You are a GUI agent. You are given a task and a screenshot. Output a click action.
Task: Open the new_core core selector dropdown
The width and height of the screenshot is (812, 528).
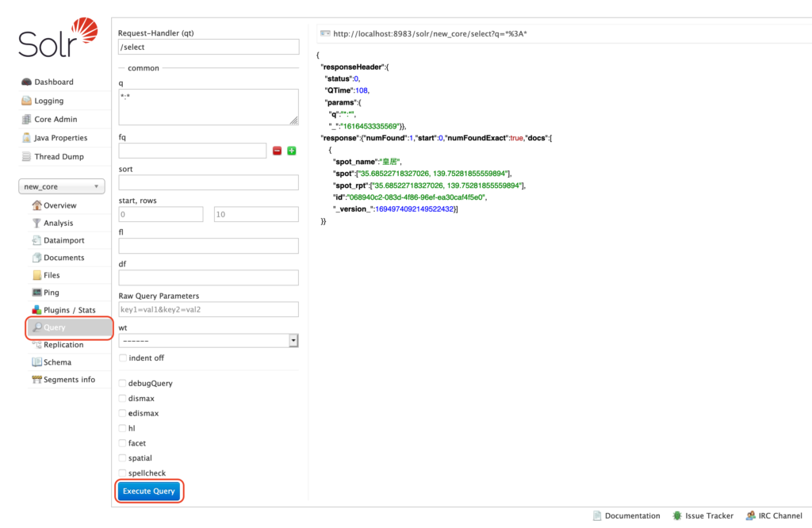[x=62, y=186]
